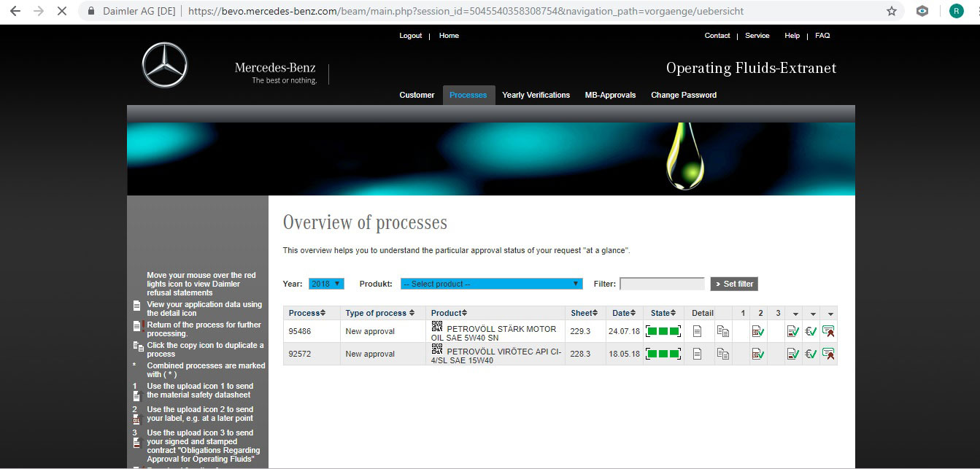Click the Set filter button
Screen dimensions: 980x469
point(734,284)
